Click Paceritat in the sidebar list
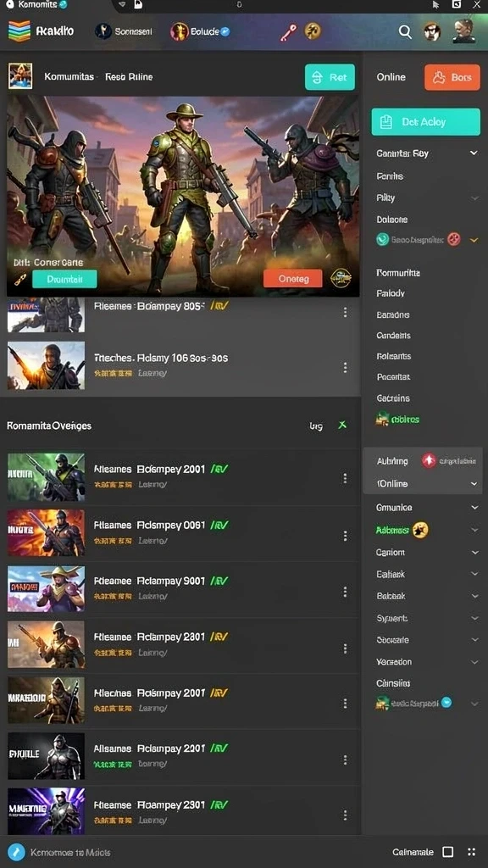The height and width of the screenshot is (868, 488). pyautogui.click(x=393, y=377)
